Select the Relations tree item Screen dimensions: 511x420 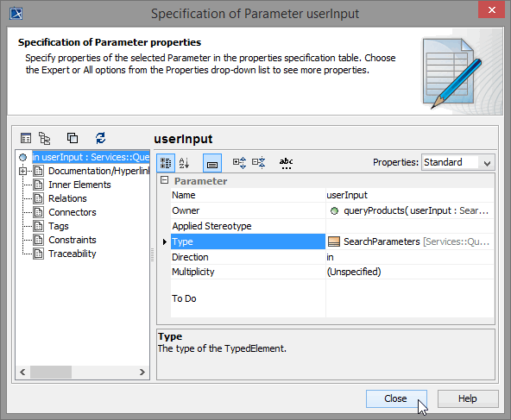coord(67,198)
